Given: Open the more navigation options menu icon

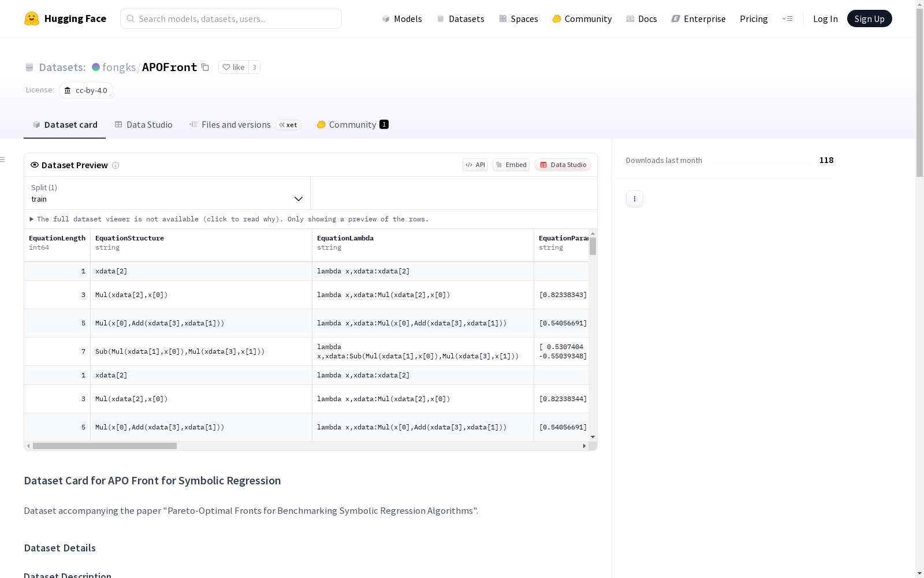Looking at the screenshot, I should [x=787, y=18].
